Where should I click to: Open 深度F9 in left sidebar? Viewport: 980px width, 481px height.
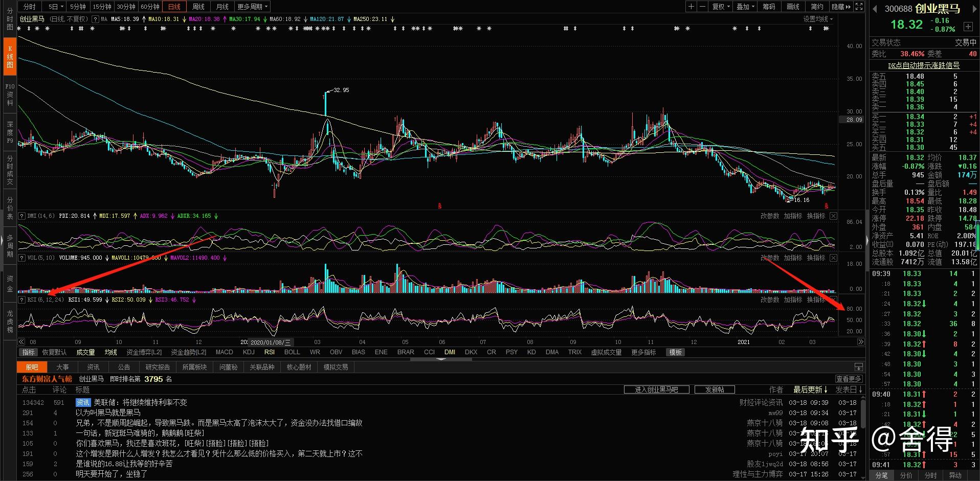click(x=10, y=132)
